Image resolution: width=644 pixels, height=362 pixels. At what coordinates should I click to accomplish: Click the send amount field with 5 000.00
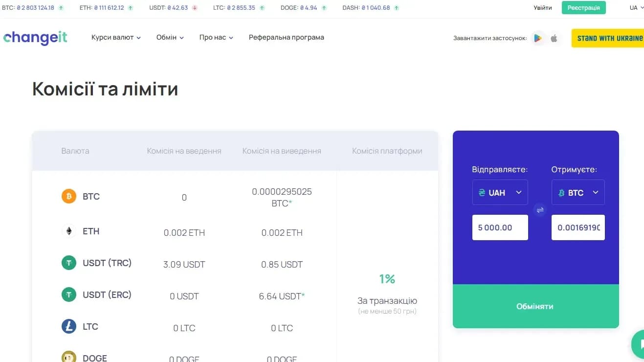(x=500, y=227)
